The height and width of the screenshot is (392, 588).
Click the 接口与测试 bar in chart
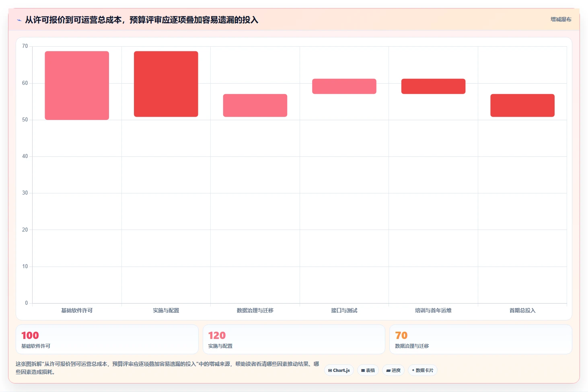point(344,86)
